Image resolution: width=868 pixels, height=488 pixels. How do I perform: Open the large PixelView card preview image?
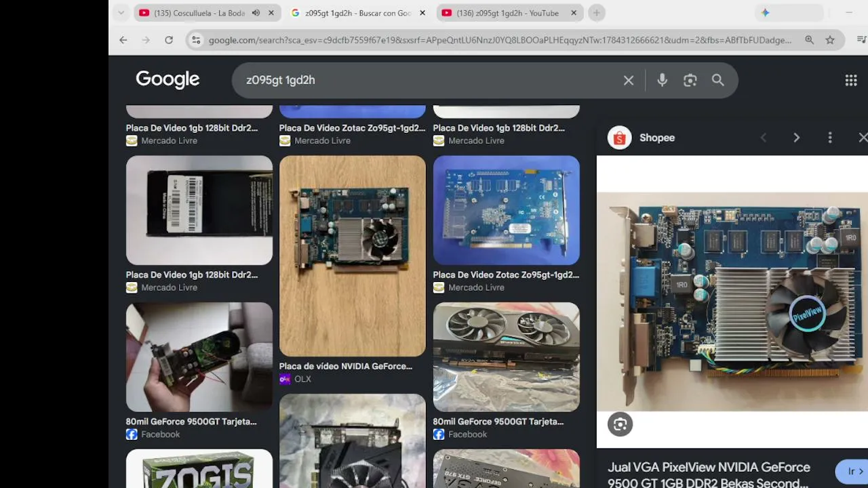732,302
